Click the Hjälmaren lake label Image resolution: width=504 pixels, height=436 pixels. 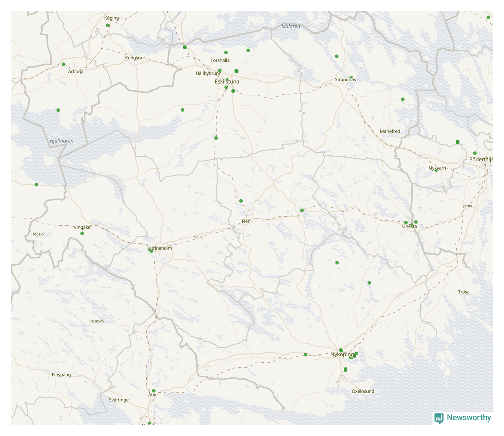point(62,141)
